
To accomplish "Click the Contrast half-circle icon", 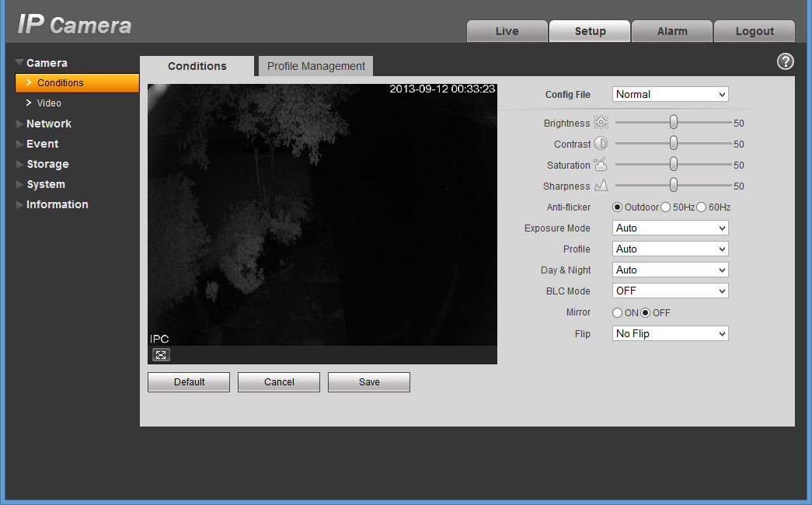I will click(x=601, y=144).
